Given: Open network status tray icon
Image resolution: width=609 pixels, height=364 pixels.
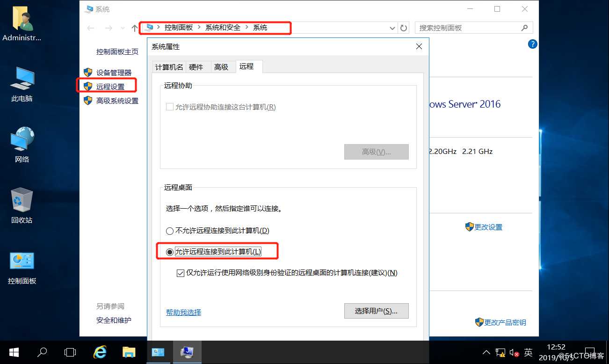Looking at the screenshot, I should point(500,353).
